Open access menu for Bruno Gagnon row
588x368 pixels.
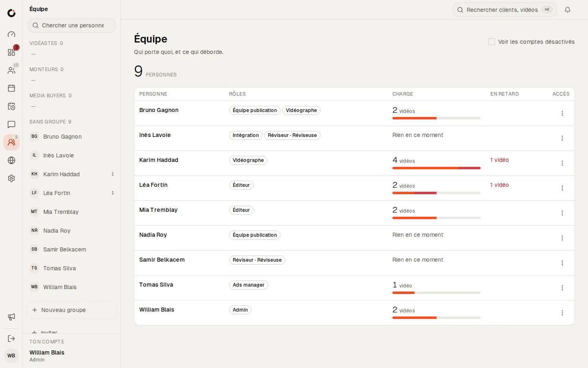tap(562, 113)
